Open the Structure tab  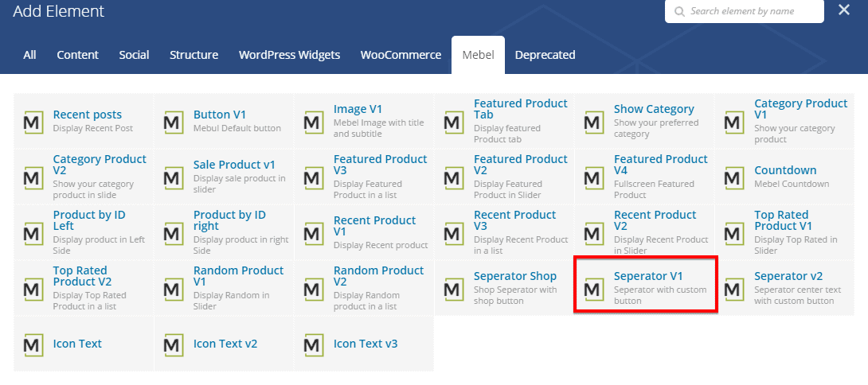194,55
